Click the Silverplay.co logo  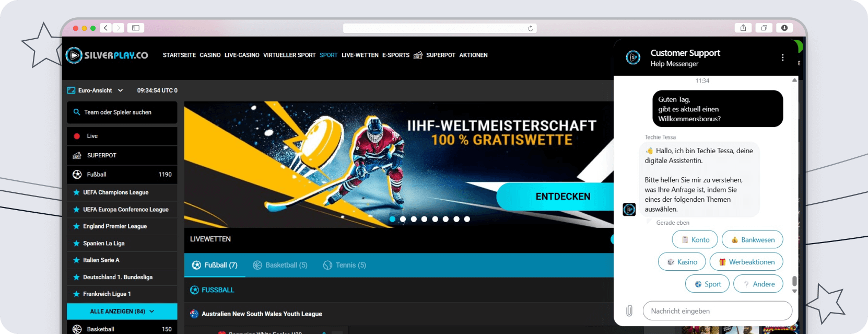coord(107,55)
